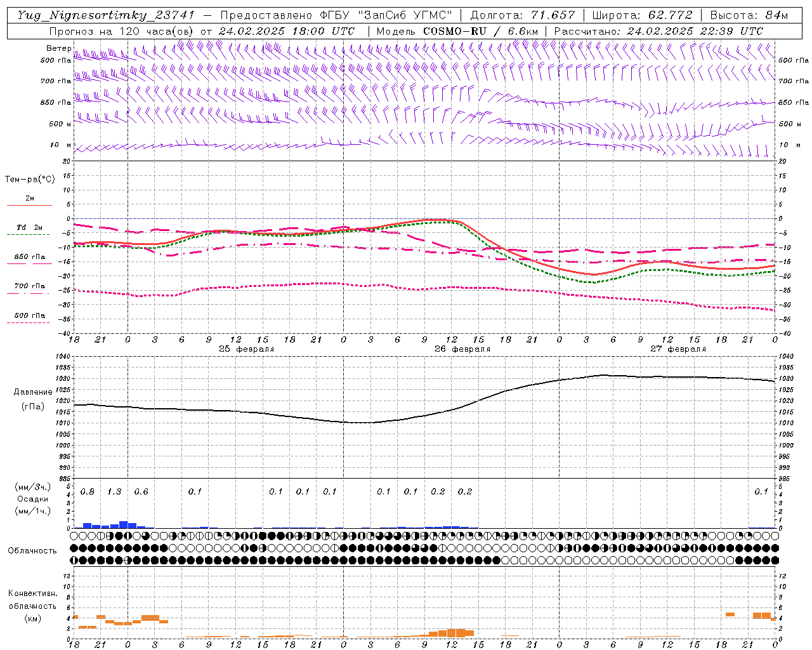Click the Давление pressure panel label
This screenshot has width=812, height=650.
[x=32, y=392]
